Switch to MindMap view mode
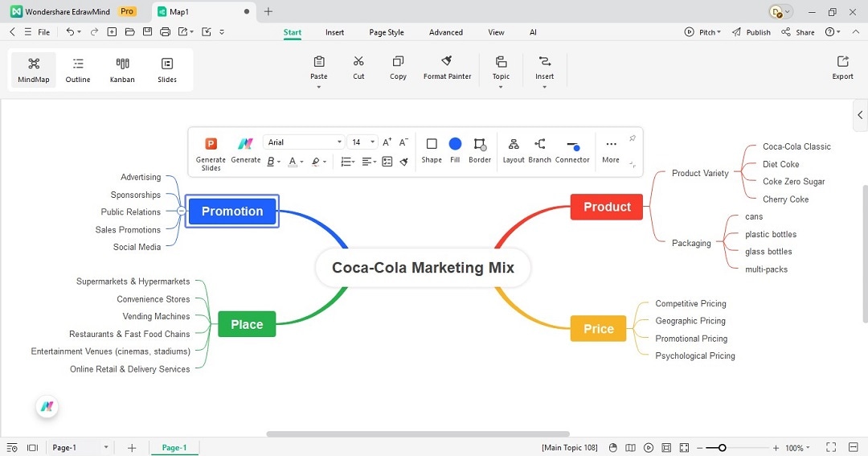 click(x=34, y=70)
